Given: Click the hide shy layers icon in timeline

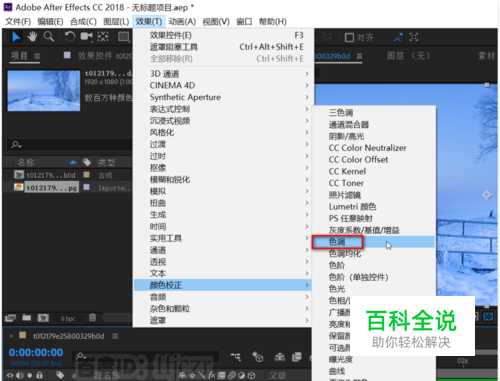Looking at the screenshot, I should [279, 357].
